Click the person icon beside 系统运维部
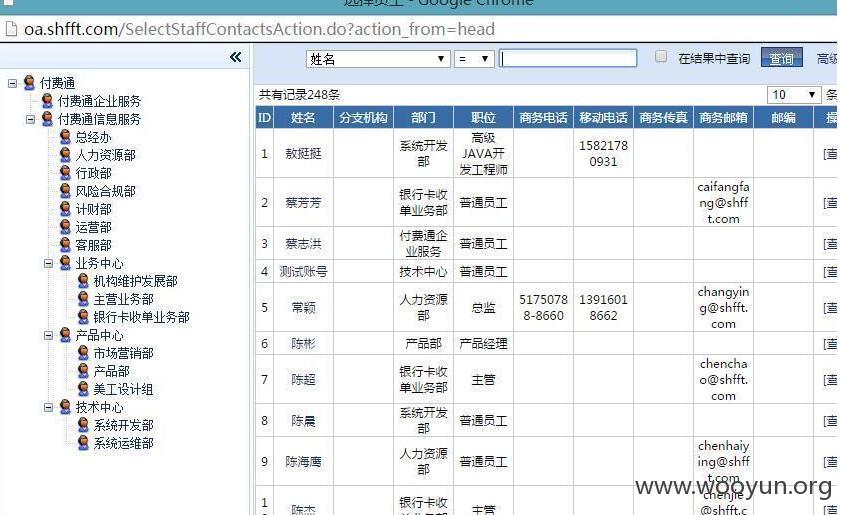Image resolution: width=841 pixels, height=515 pixels. click(83, 443)
